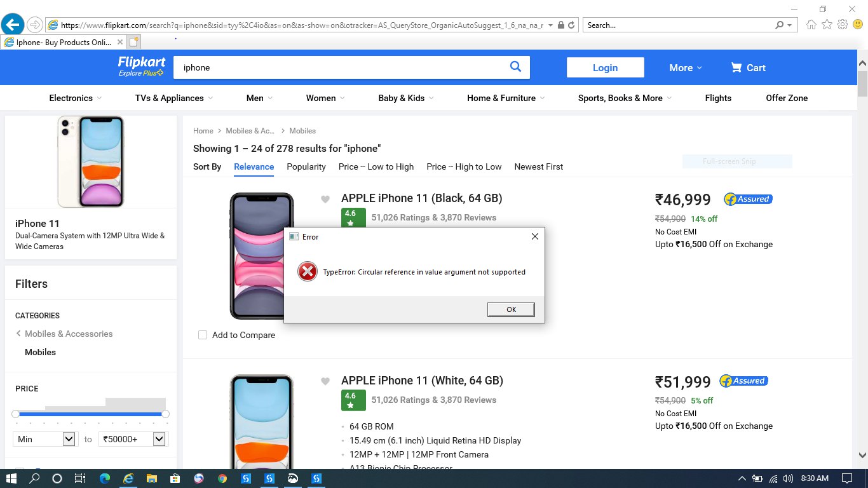
Task: Select the Relevance sort tab
Action: 254,166
